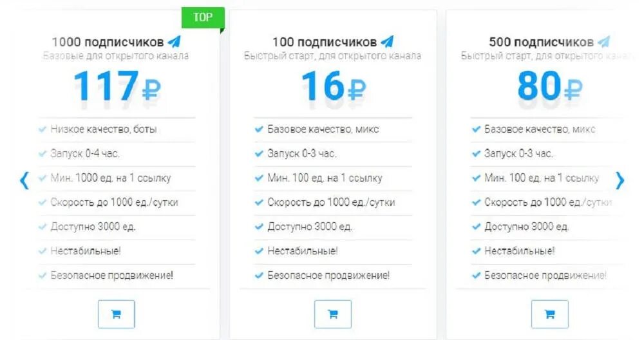Click checkmark beside Запуск 0-3 час. in 100 plan
Viewport: 644px width, 340px height.
pyautogui.click(x=259, y=154)
